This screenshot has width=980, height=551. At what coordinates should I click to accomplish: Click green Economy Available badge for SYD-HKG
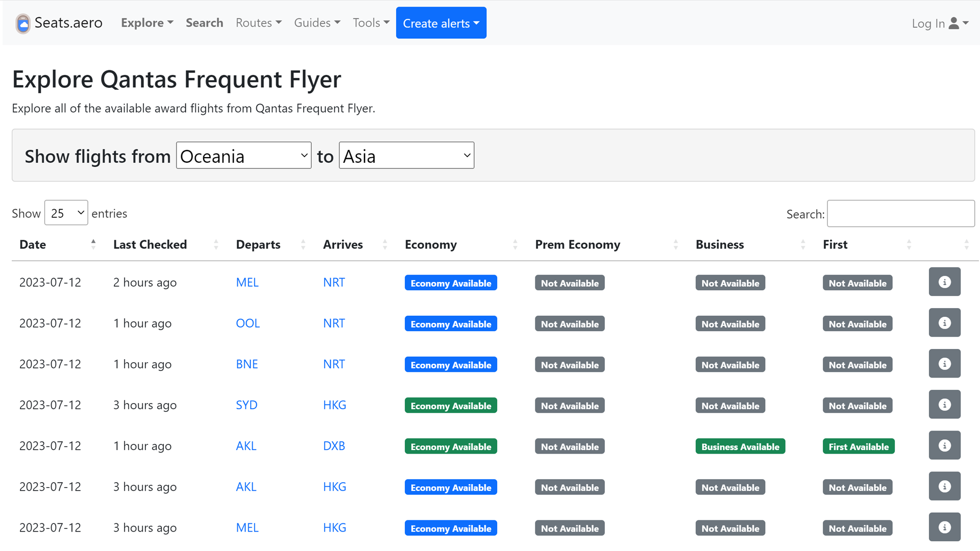tap(451, 406)
